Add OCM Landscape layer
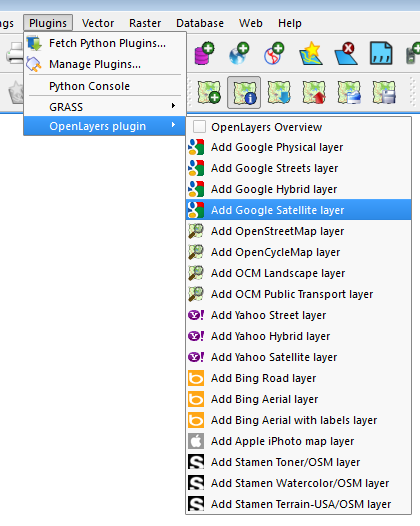420x526 pixels. point(299,273)
